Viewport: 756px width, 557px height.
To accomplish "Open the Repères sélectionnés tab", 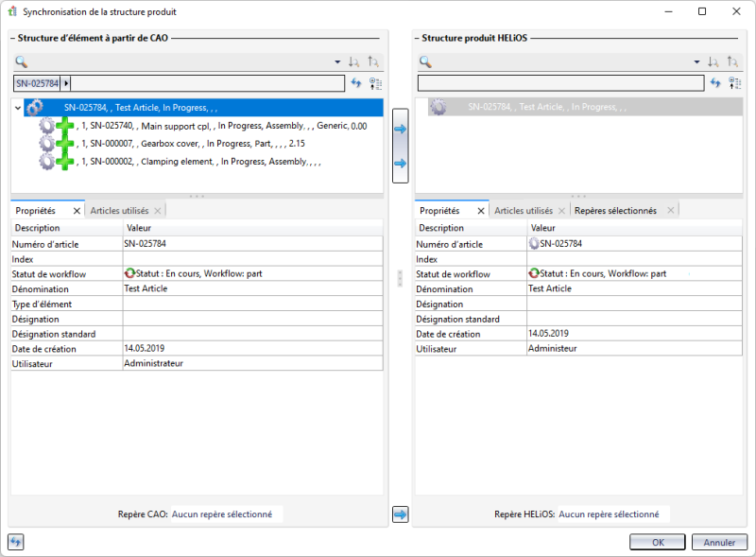I will [616, 211].
